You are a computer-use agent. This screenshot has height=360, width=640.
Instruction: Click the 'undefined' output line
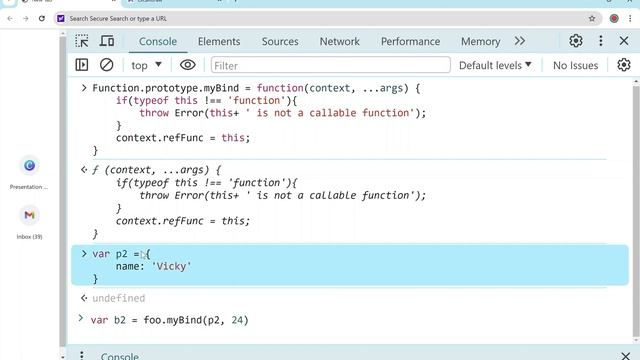pos(118,298)
